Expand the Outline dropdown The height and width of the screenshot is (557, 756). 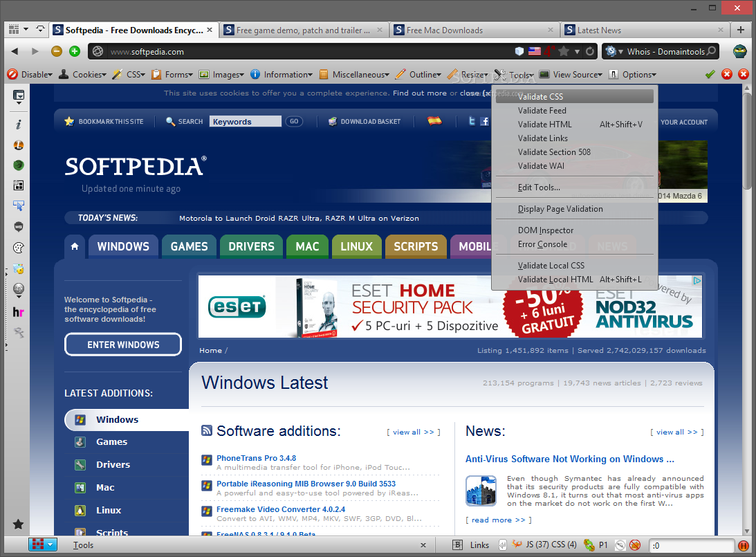tap(418, 74)
